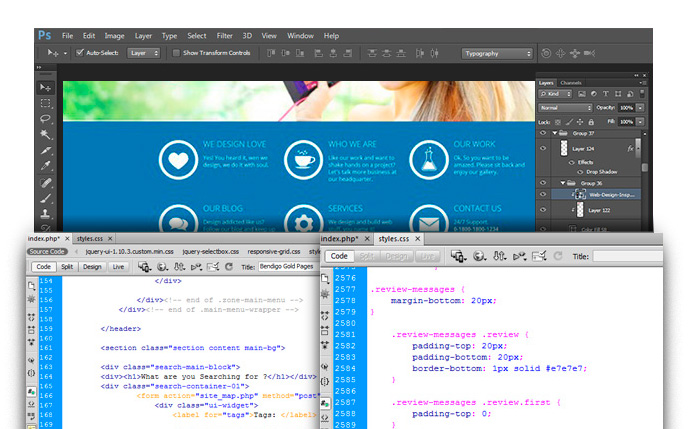Click the Split view button in left Dreamweaver window
This screenshot has width=689, height=429.
(x=67, y=267)
